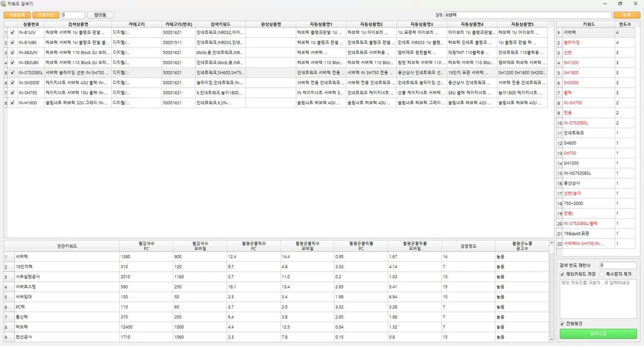Select keyword SH600 in frequency list
The height and width of the screenshot is (346, 644).
[x=589, y=143]
